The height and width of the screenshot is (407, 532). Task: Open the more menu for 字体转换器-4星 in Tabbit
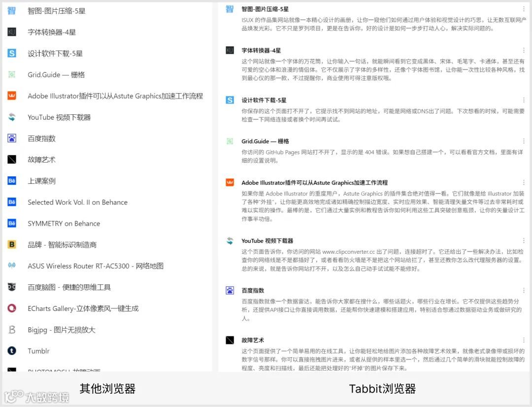[524, 50]
